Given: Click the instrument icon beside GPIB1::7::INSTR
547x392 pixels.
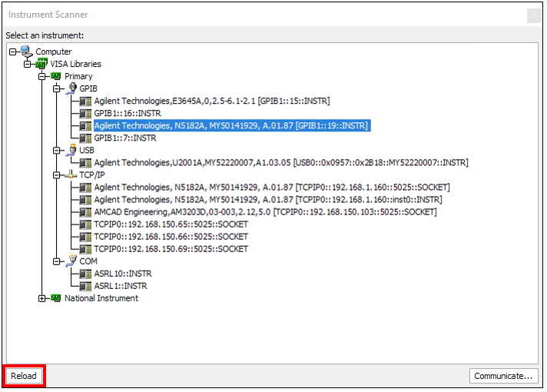Looking at the screenshot, I should 85,138.
